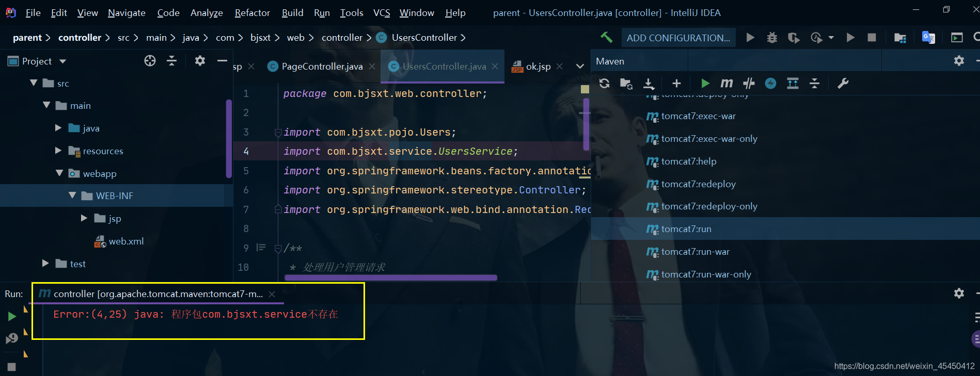Expand the test folder
The image size is (980, 376).
click(45, 263)
